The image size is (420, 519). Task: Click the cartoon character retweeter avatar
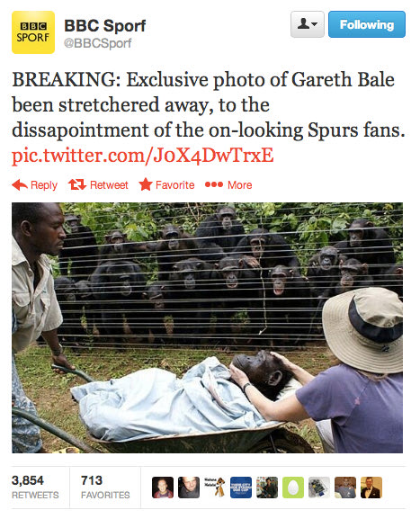215,488
